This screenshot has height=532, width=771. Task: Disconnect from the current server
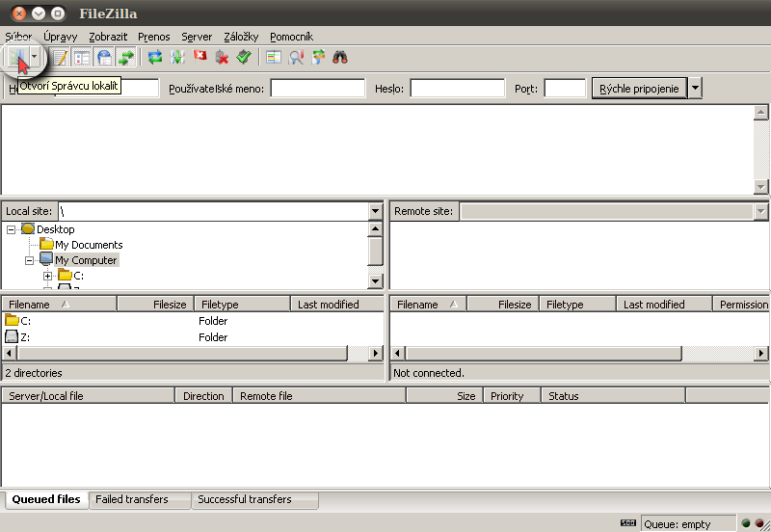point(222,58)
